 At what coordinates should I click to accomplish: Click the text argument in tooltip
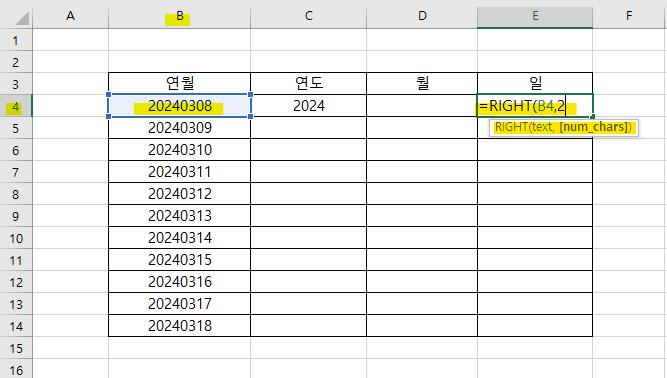coord(542,127)
